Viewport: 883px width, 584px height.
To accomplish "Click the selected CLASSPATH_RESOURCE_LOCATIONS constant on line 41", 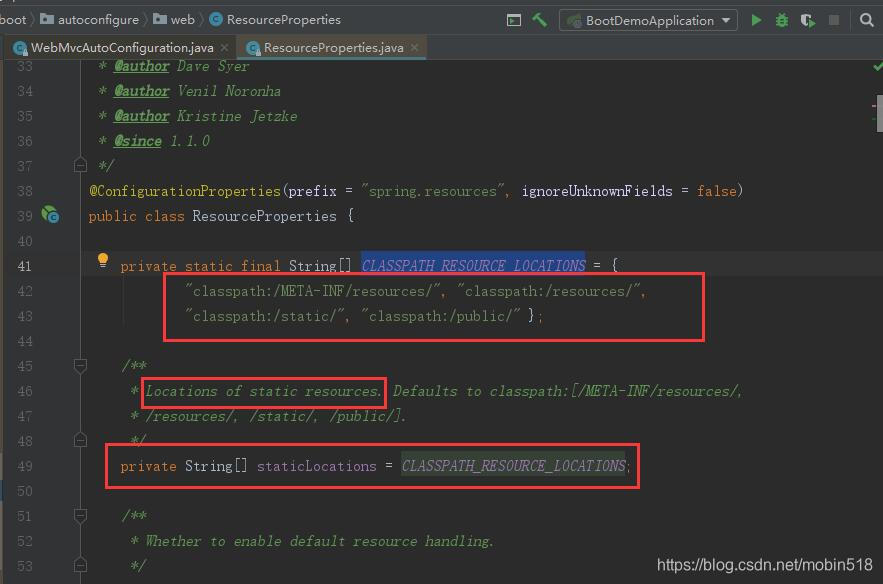I will pos(473,265).
